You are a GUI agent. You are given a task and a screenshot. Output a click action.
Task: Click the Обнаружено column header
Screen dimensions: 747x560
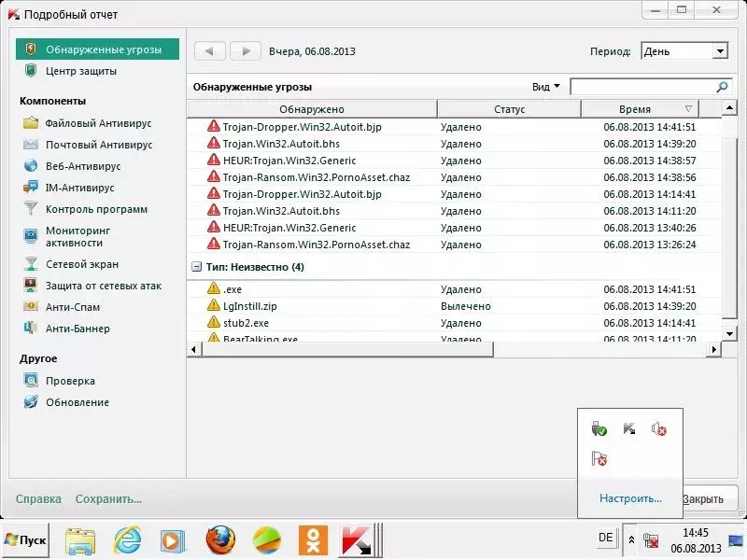[x=312, y=109]
